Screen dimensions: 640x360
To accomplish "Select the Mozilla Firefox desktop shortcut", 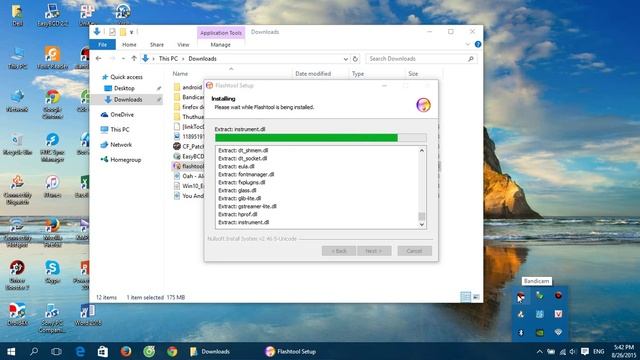I will (52, 233).
